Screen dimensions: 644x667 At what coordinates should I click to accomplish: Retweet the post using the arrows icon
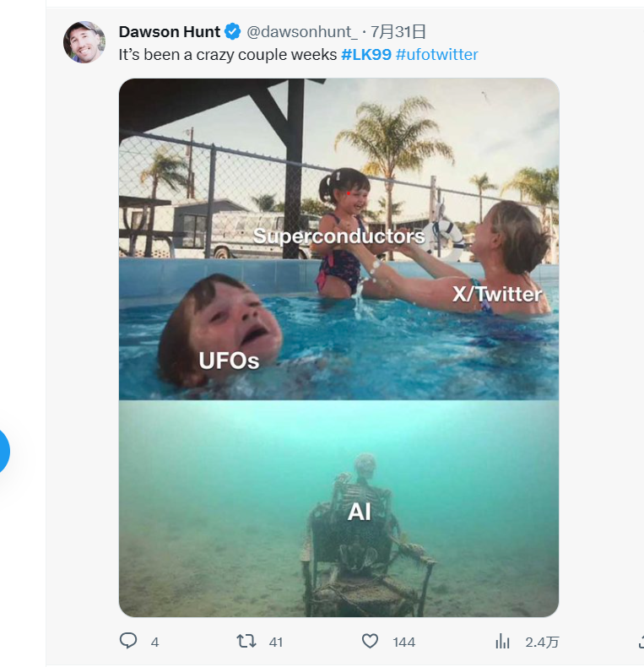(x=246, y=641)
